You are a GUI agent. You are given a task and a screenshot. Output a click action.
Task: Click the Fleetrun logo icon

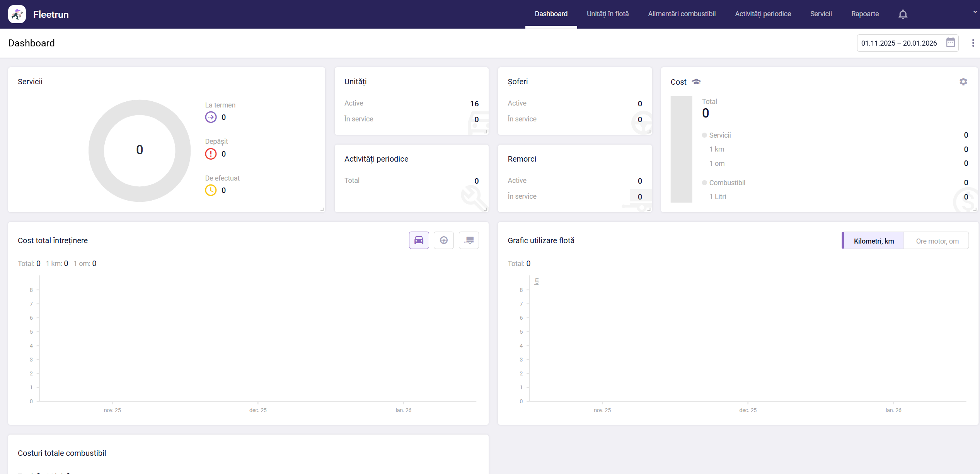coord(17,14)
